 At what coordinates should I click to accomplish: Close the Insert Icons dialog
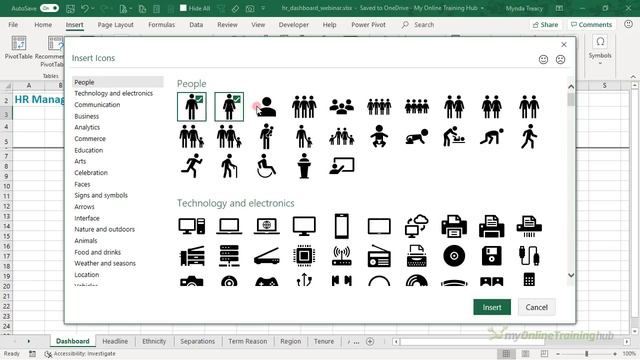pos(564,44)
